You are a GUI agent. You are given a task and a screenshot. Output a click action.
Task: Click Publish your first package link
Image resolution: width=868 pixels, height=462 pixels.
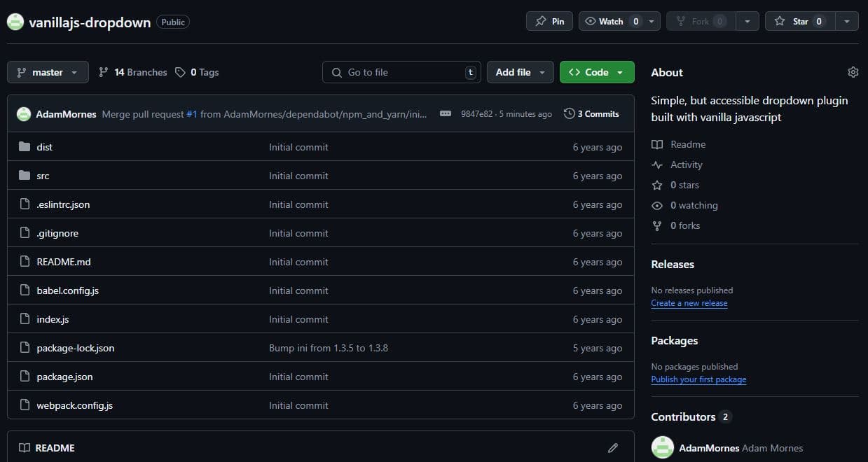click(698, 379)
